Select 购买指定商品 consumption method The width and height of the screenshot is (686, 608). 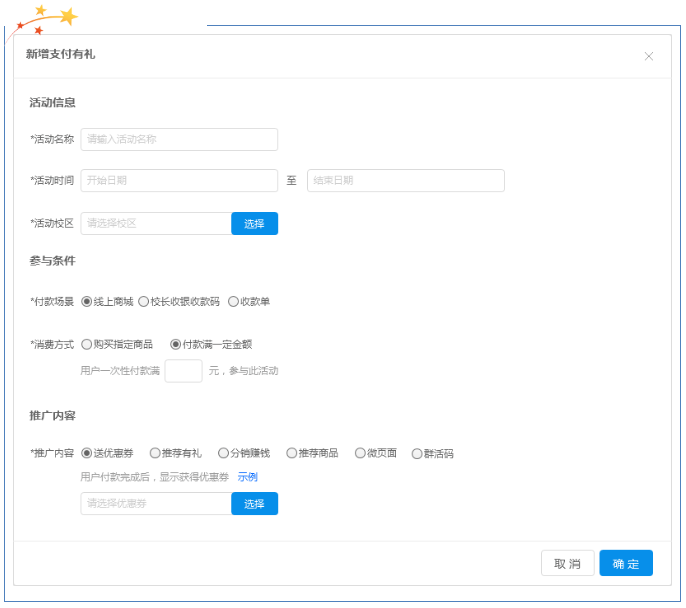pyautogui.click(x=87, y=344)
